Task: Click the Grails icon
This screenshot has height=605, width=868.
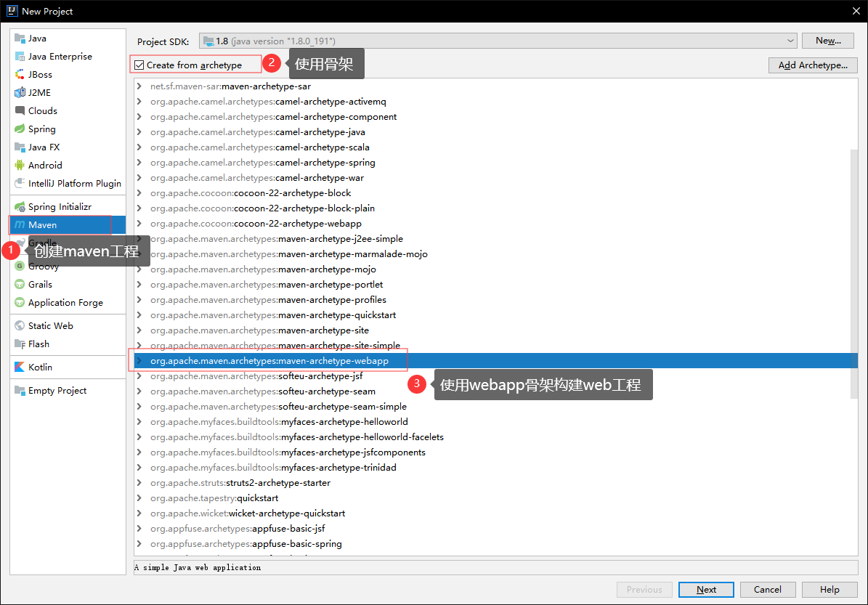Action: (20, 285)
